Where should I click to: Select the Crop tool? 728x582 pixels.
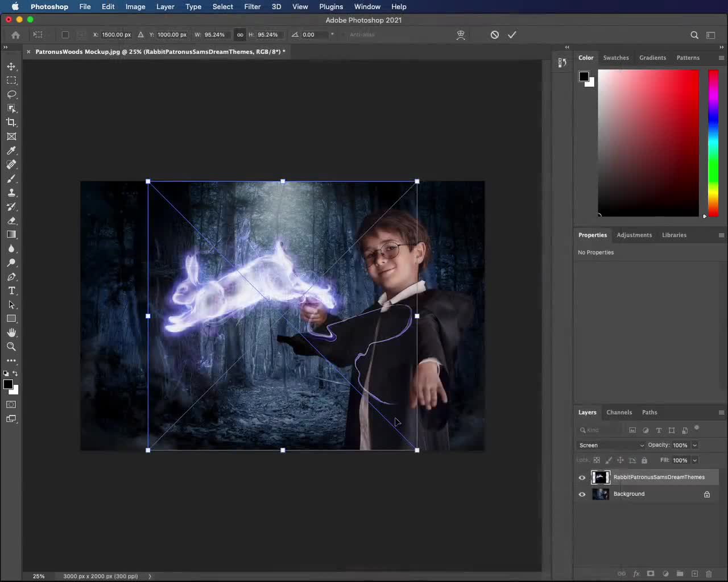click(x=11, y=122)
